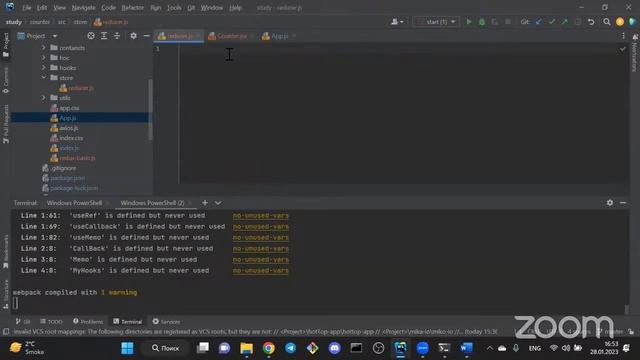Open the Navigate menu
Viewport: 640px width, 360px height.
(x=83, y=8)
